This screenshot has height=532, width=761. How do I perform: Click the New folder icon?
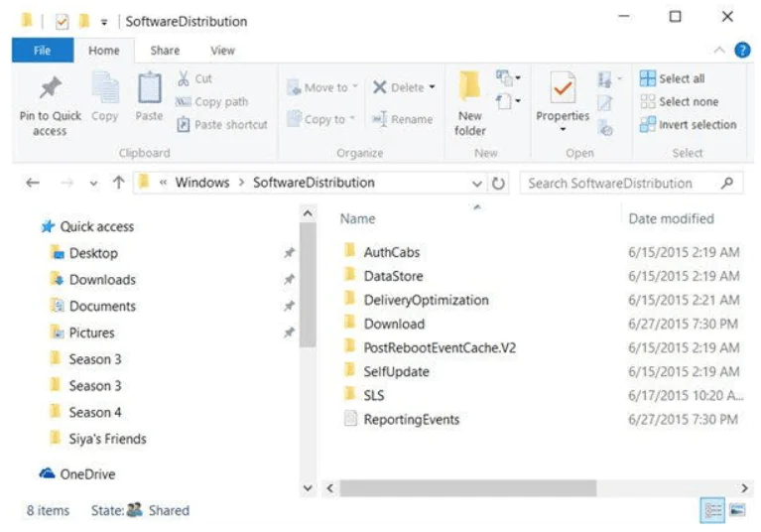click(470, 91)
